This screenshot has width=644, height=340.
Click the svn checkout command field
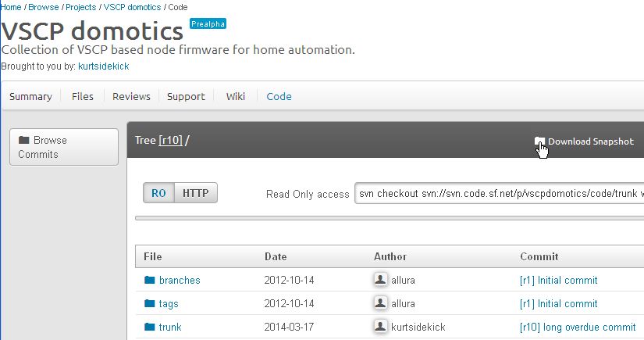pos(500,193)
